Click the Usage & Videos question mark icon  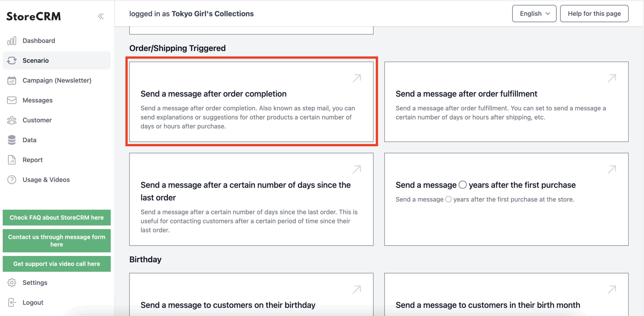pos(12,180)
